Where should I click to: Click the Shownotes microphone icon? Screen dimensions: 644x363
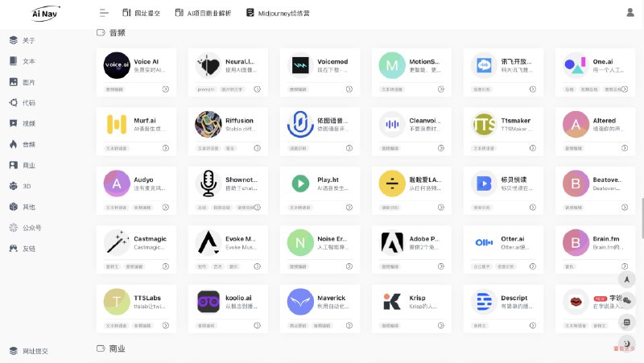(208, 184)
